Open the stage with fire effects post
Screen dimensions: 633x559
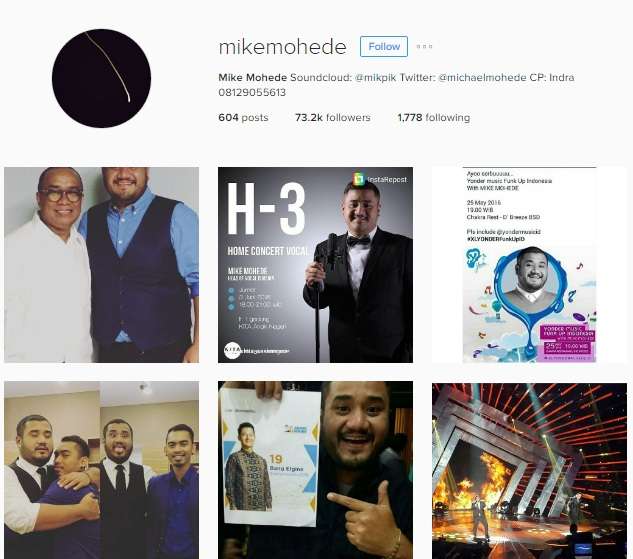pos(529,470)
